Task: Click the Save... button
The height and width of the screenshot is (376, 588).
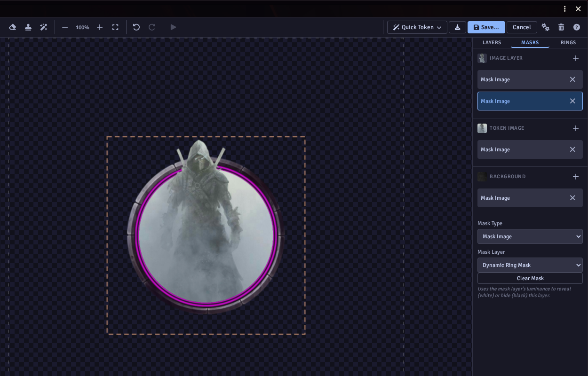Action: [486, 27]
